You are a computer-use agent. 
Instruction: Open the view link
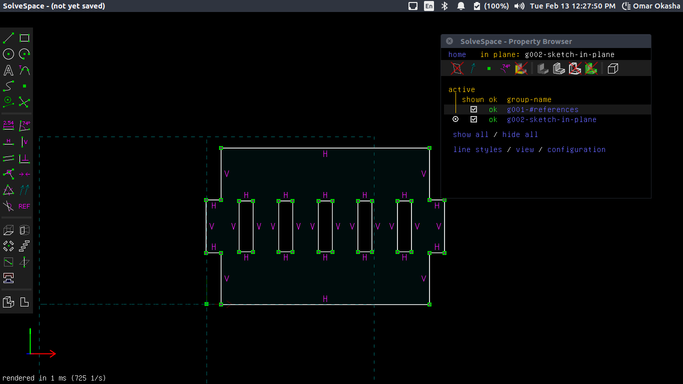(525, 149)
